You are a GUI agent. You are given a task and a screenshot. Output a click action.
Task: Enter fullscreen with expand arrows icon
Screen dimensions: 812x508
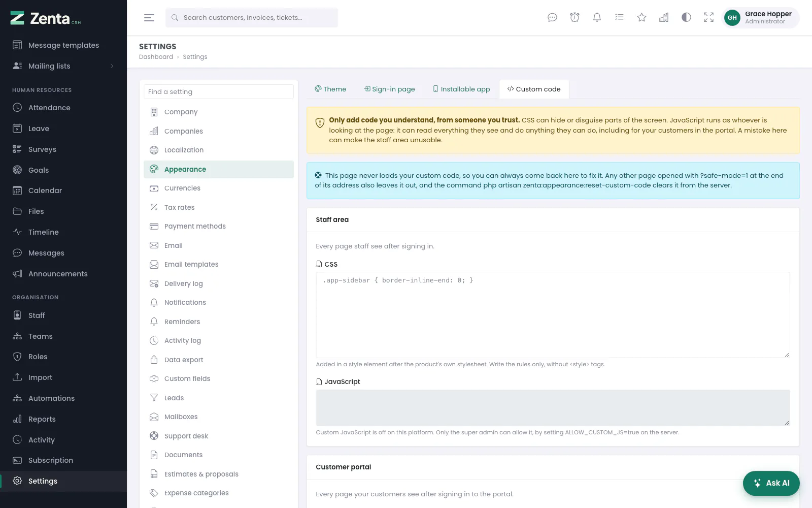coord(708,18)
